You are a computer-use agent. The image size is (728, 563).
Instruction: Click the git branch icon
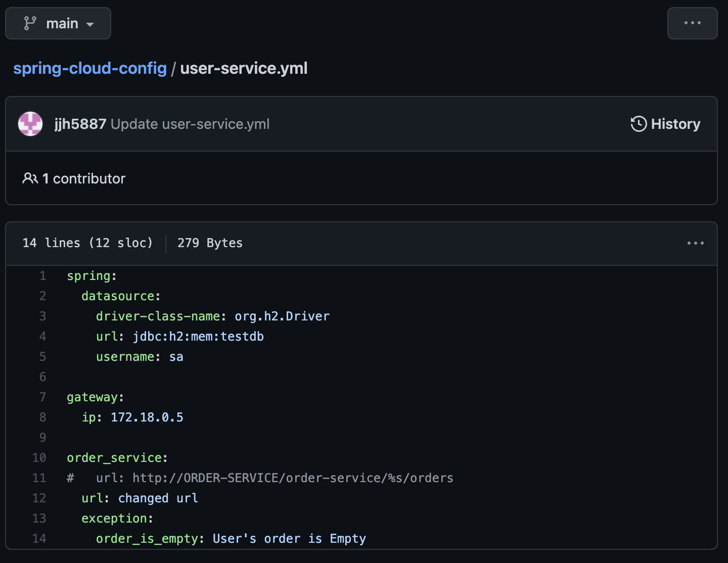point(30,23)
